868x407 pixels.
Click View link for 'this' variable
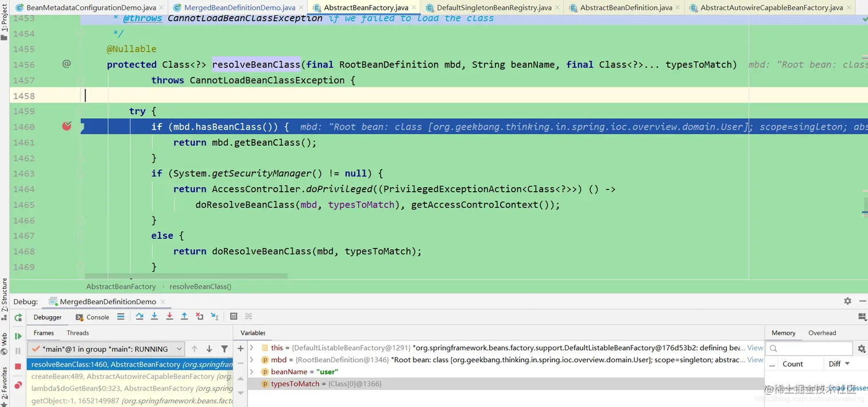click(x=755, y=348)
